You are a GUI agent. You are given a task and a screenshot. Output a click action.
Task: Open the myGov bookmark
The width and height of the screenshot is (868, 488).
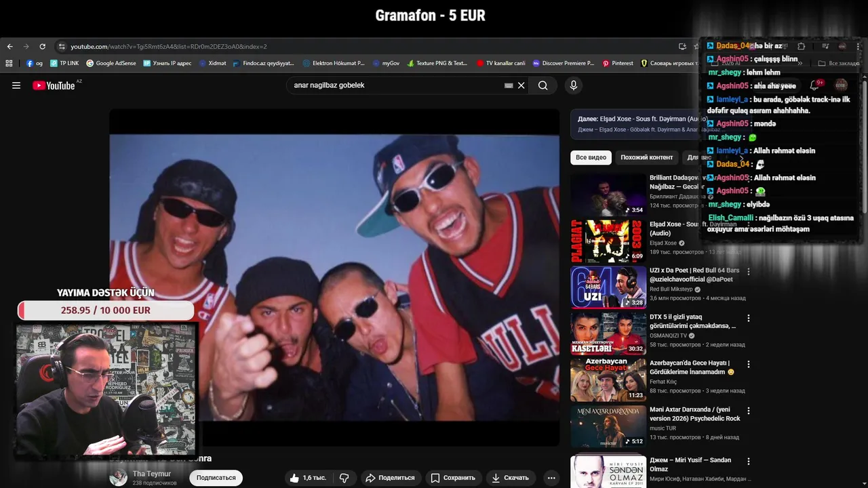coord(386,63)
